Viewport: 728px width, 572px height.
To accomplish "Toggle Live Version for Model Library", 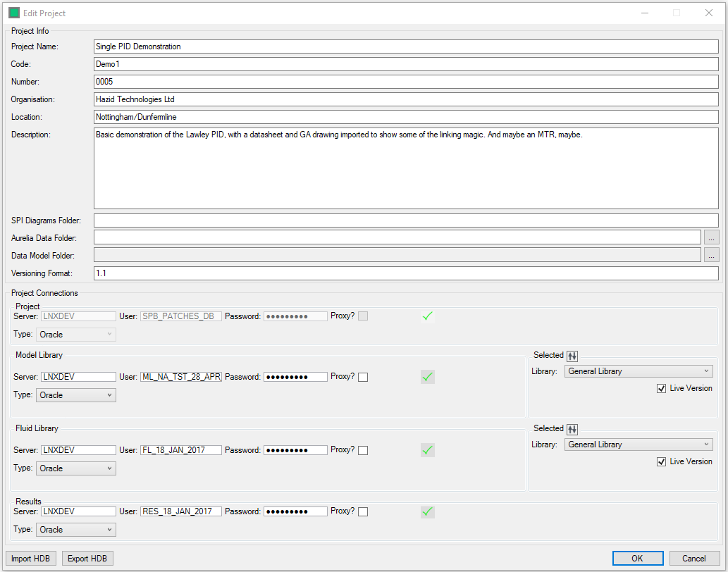I will 661,388.
